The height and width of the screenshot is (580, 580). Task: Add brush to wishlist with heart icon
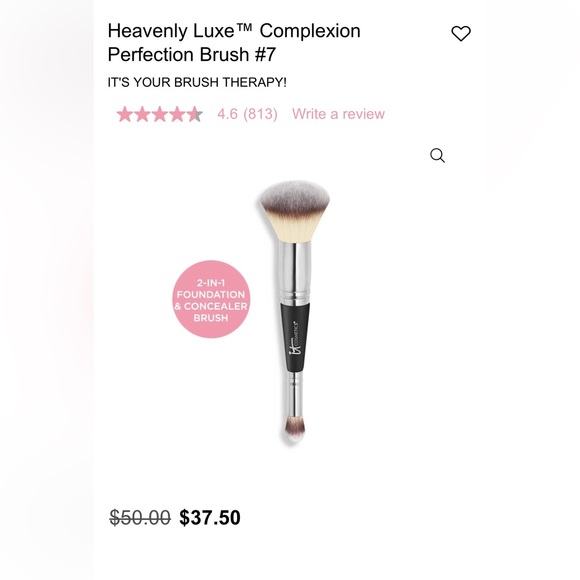click(x=461, y=34)
